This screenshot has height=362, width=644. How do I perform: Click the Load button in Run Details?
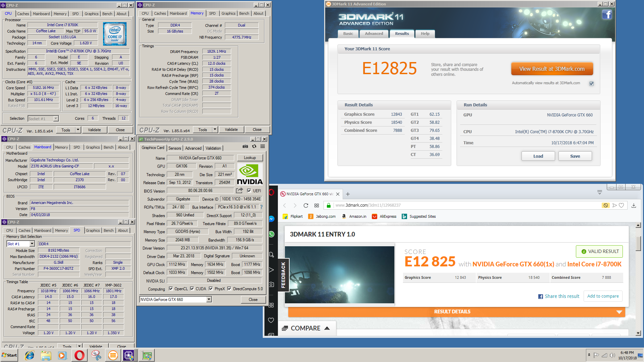(x=538, y=156)
